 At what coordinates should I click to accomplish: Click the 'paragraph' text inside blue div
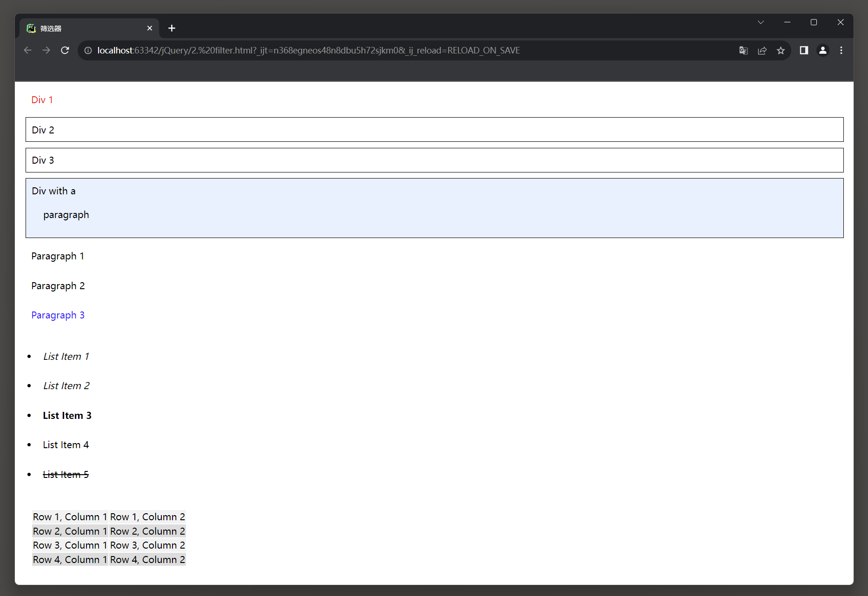(x=66, y=215)
